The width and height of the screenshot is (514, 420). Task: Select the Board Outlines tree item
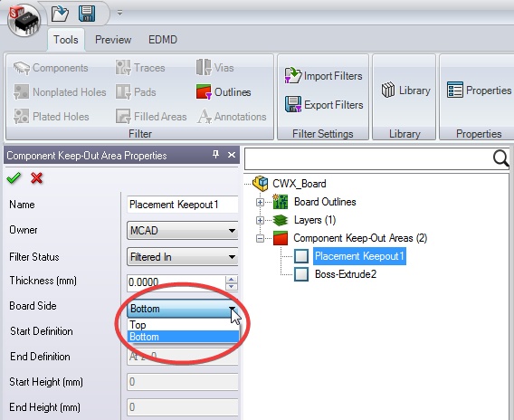(x=325, y=202)
